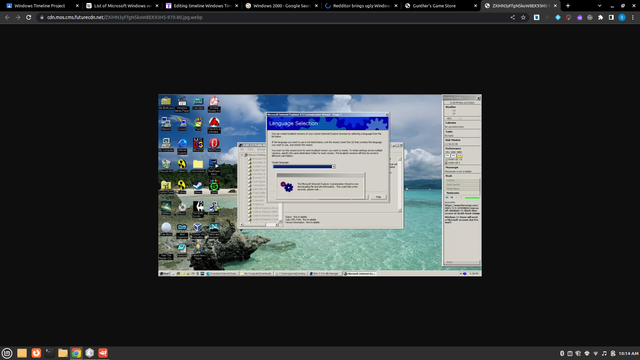This screenshot has height=360, width=640.
Task: Open the 10:14 AM clock calendar
Action: 628,353
